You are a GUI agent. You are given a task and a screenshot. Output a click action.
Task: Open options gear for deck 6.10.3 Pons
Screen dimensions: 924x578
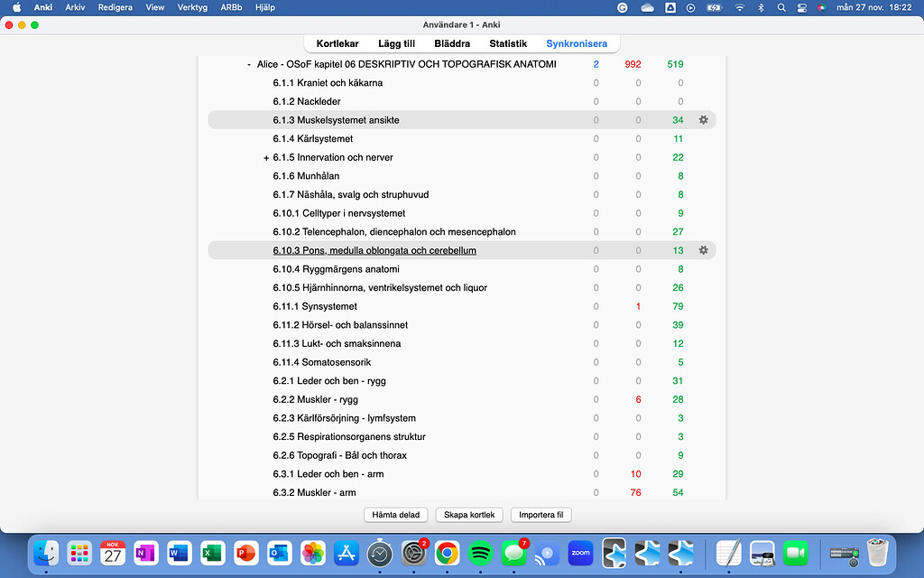tap(704, 250)
